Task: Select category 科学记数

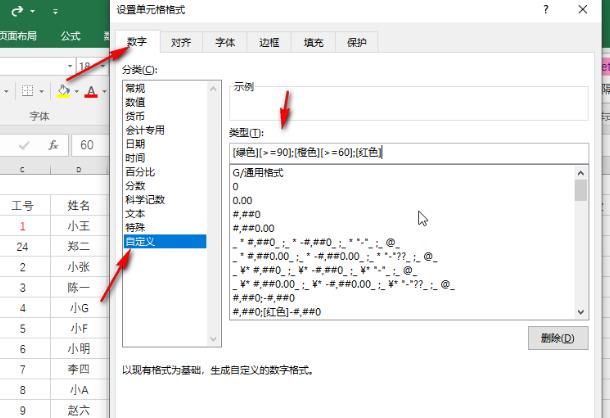Action: pos(165,200)
